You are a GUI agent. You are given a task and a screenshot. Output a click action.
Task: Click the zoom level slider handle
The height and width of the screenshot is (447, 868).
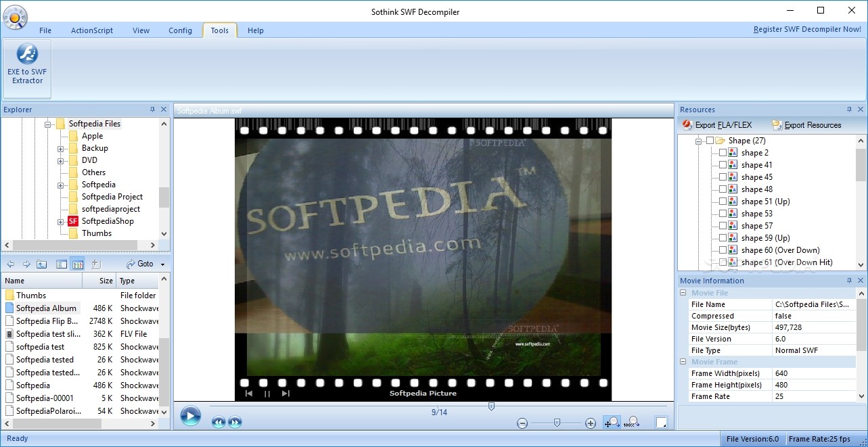pyautogui.click(x=557, y=423)
